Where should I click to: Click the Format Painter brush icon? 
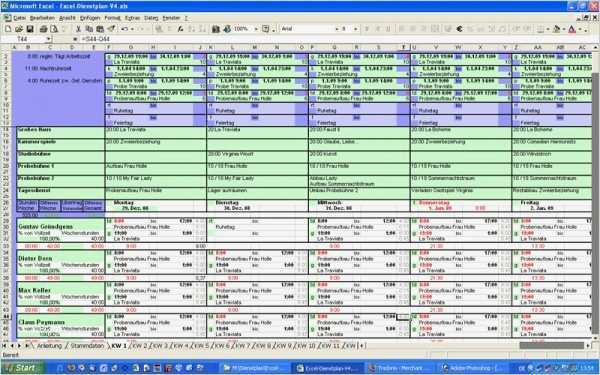[111, 29]
